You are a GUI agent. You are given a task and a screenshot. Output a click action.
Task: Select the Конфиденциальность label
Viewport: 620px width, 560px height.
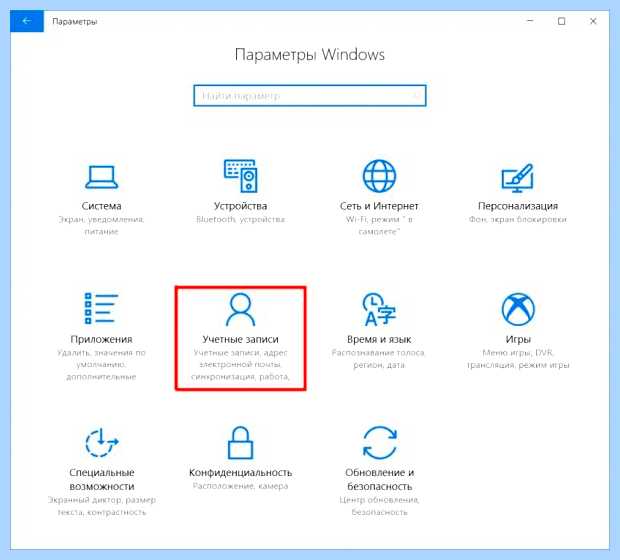click(x=240, y=473)
